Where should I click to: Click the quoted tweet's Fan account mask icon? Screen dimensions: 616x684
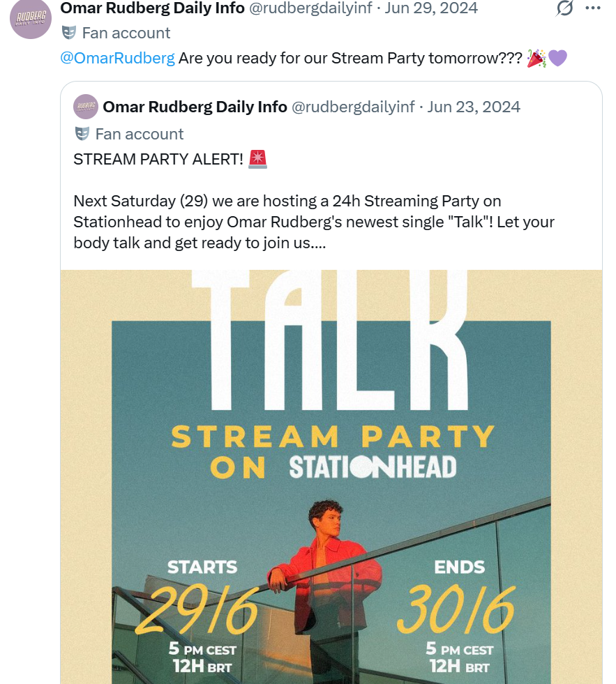[82, 134]
